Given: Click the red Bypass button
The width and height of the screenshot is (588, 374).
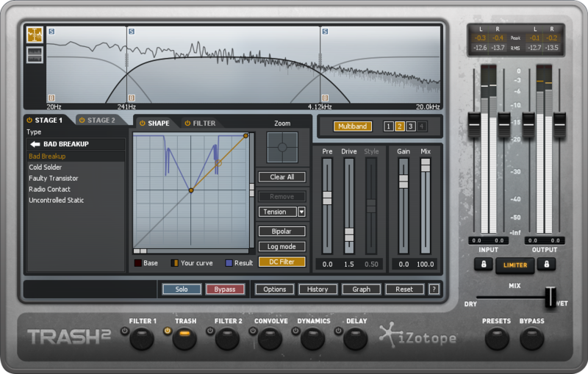Looking at the screenshot, I should pyautogui.click(x=225, y=290).
